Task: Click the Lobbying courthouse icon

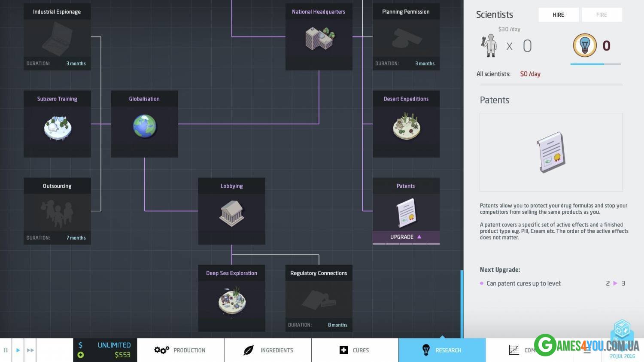Action: point(231,213)
